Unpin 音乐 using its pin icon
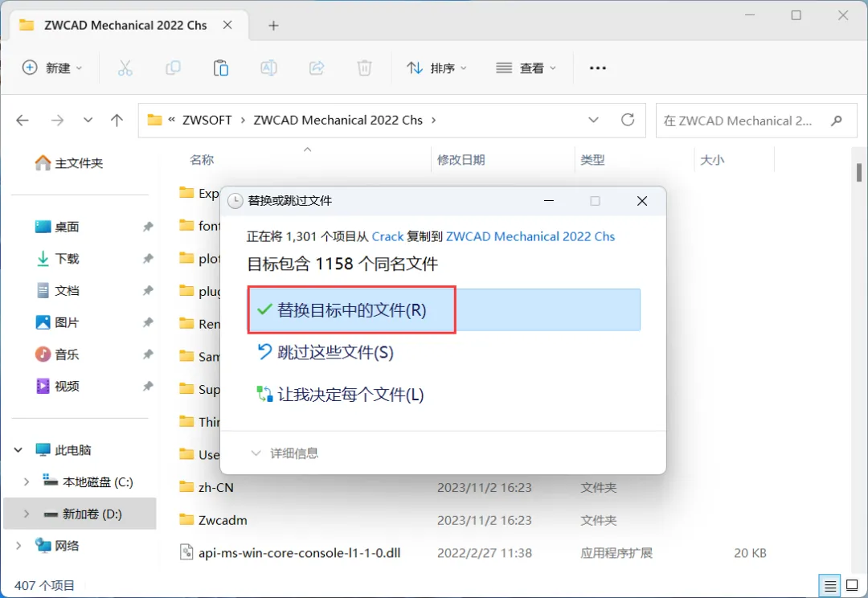Screen dimensions: 868x598 point(148,354)
